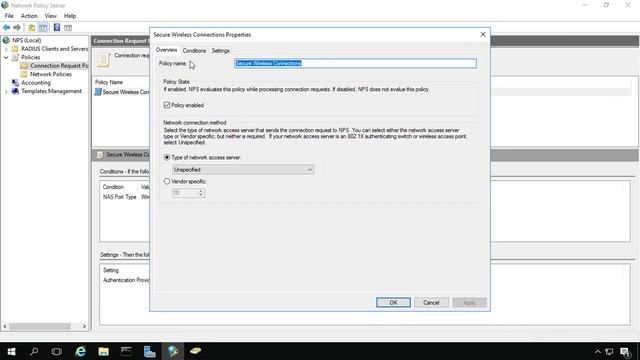
Task: Open the Action Center notifications icon
Action: click(625, 352)
